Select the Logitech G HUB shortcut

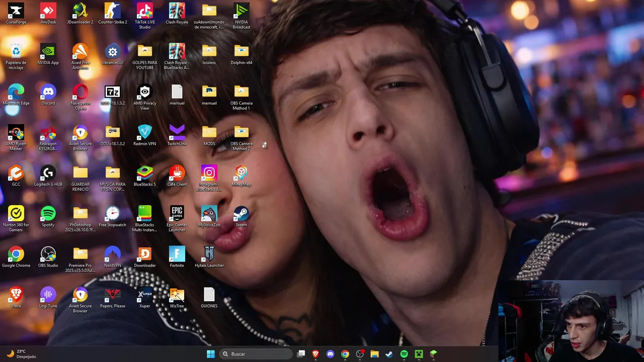pos(48,176)
